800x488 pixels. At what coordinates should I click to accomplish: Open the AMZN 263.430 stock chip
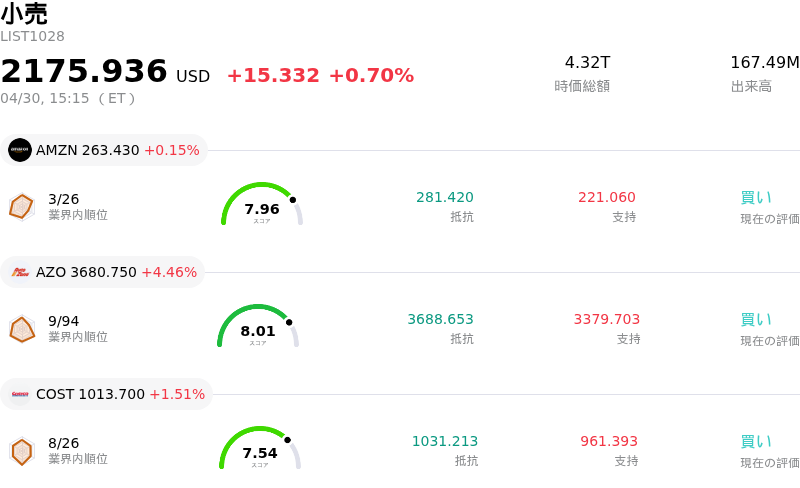pyautogui.click(x=105, y=150)
